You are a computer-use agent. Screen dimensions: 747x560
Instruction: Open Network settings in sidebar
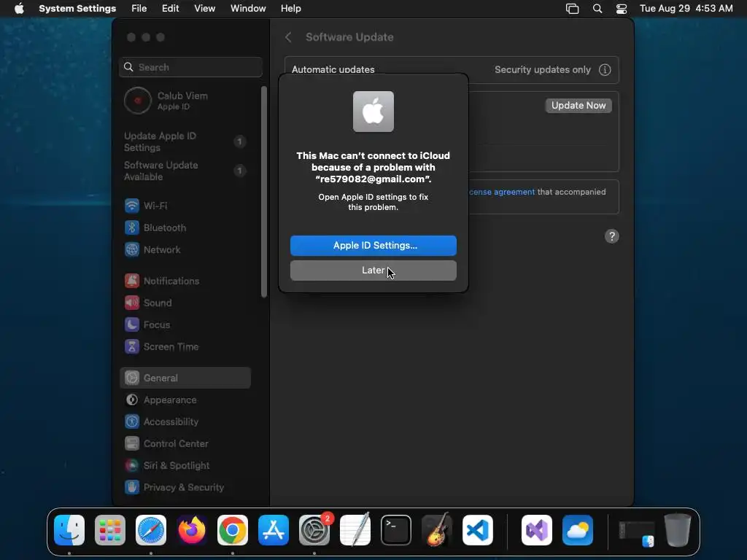185,249
